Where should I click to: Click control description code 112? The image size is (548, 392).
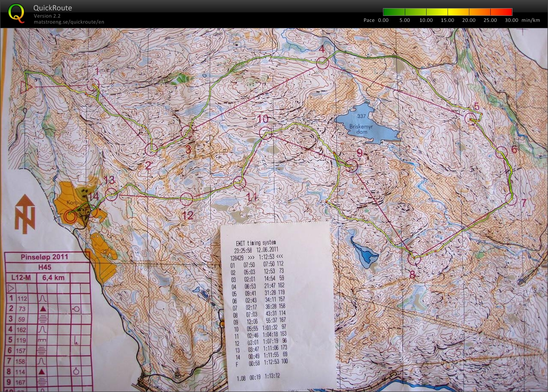click(x=22, y=298)
